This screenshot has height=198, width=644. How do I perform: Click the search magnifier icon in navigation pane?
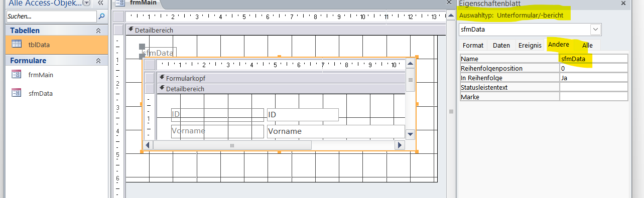click(101, 17)
